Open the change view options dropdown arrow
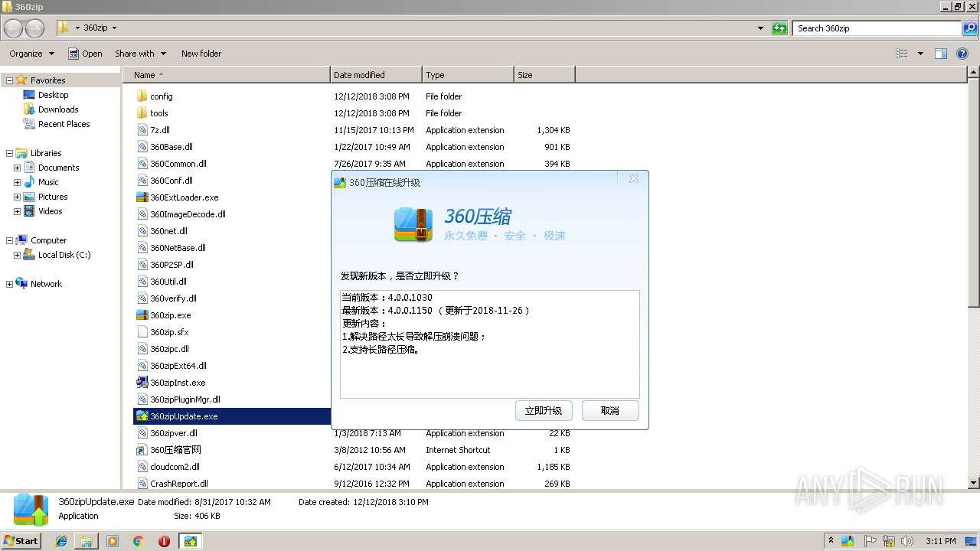This screenshot has width=980, height=551. pos(920,54)
